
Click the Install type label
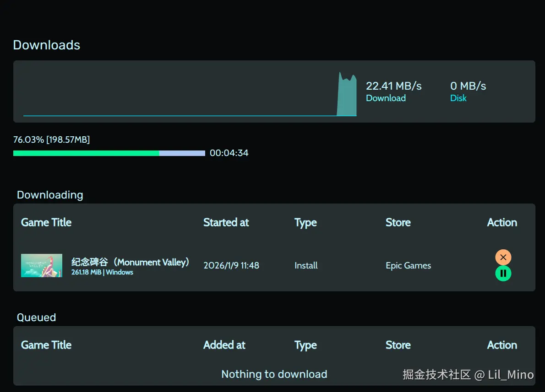click(x=306, y=265)
